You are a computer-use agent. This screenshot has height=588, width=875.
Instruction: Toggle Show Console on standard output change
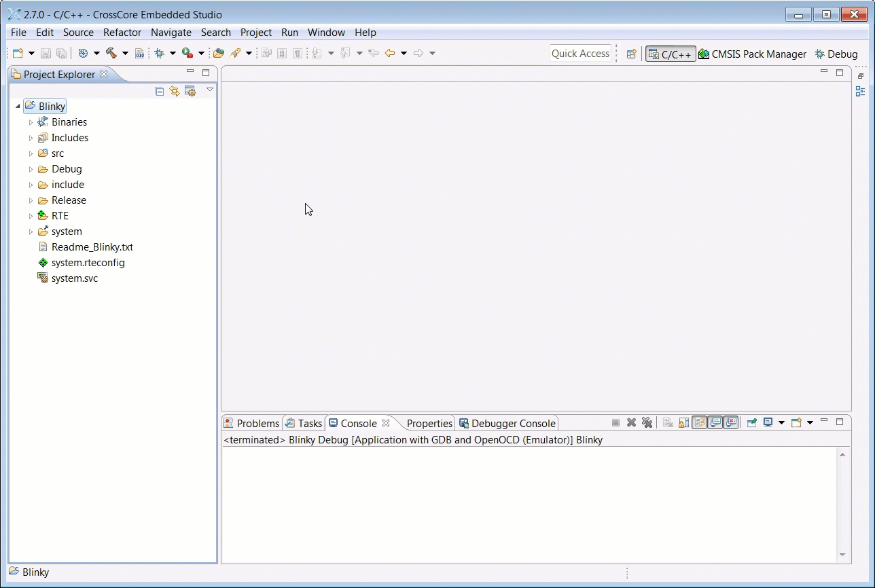[x=715, y=422]
